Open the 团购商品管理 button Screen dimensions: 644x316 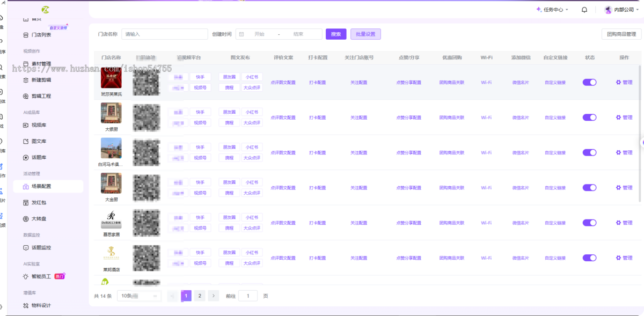click(x=621, y=34)
